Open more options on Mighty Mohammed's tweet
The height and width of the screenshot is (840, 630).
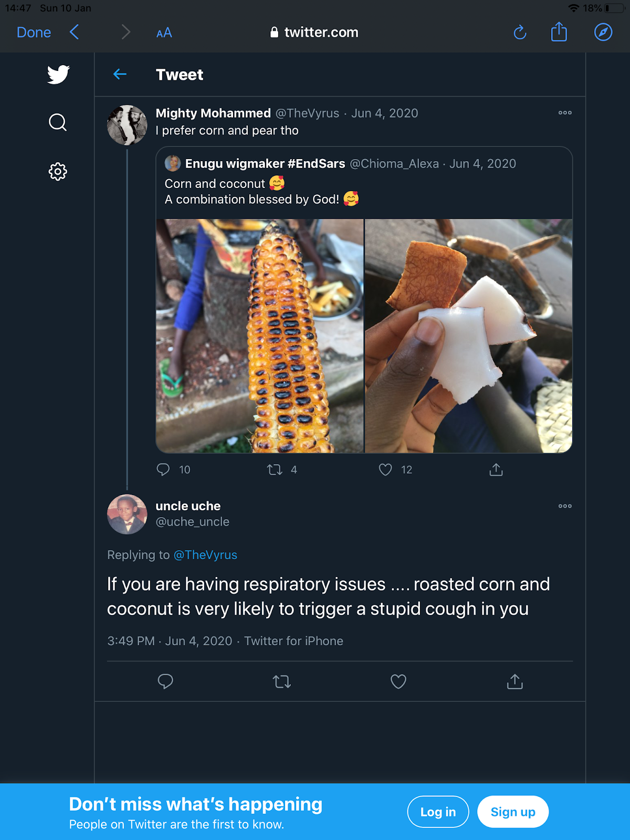[x=565, y=113]
